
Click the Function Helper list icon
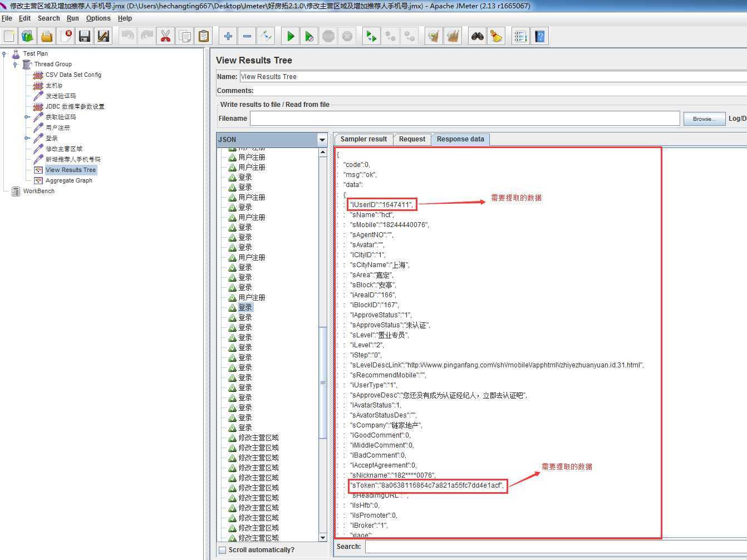[x=520, y=36]
